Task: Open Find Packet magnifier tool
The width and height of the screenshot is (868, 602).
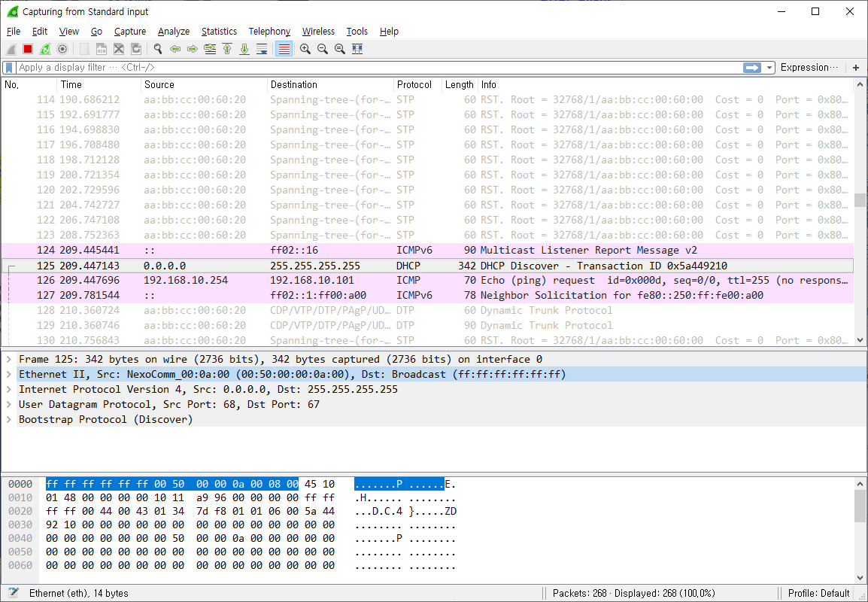Action: click(x=158, y=50)
